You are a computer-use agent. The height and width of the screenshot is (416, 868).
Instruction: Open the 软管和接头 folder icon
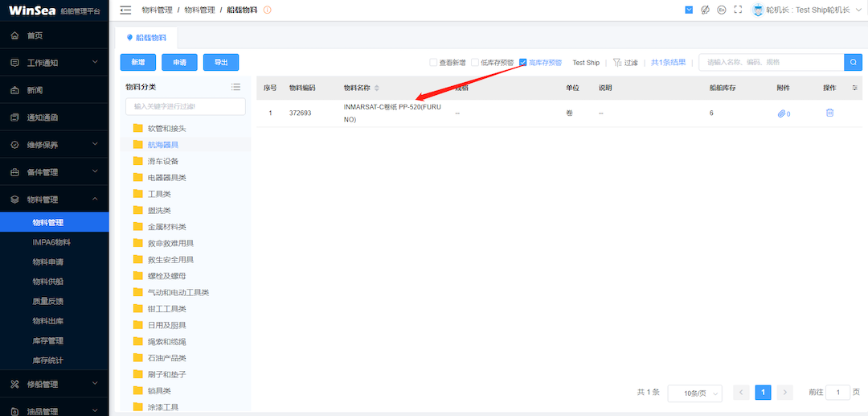tap(138, 129)
